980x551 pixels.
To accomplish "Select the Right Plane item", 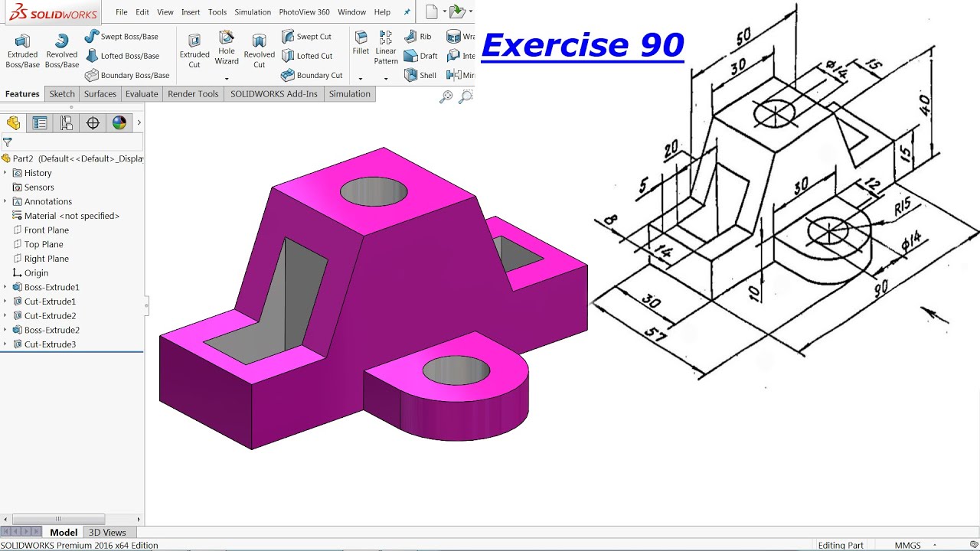I will pyautogui.click(x=41, y=259).
